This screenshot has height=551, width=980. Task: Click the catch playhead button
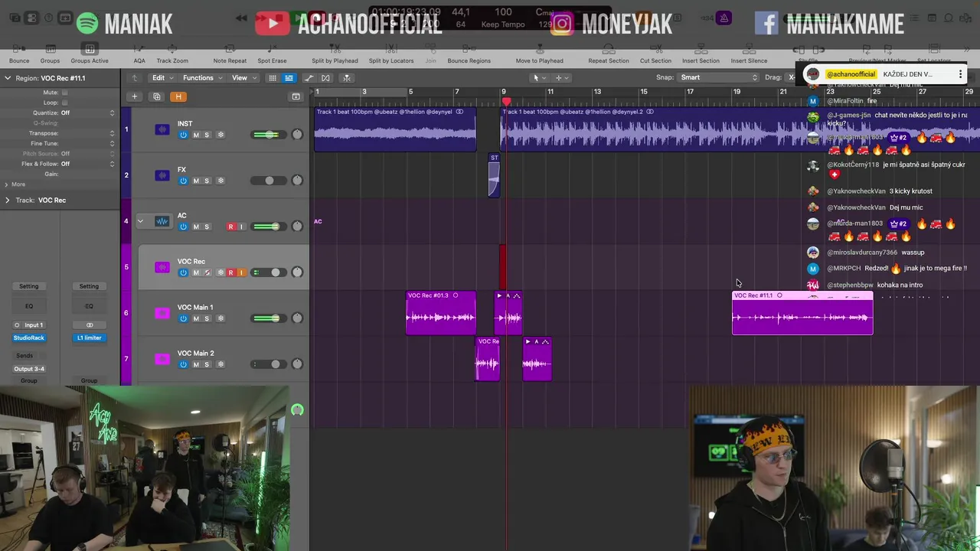(x=347, y=77)
